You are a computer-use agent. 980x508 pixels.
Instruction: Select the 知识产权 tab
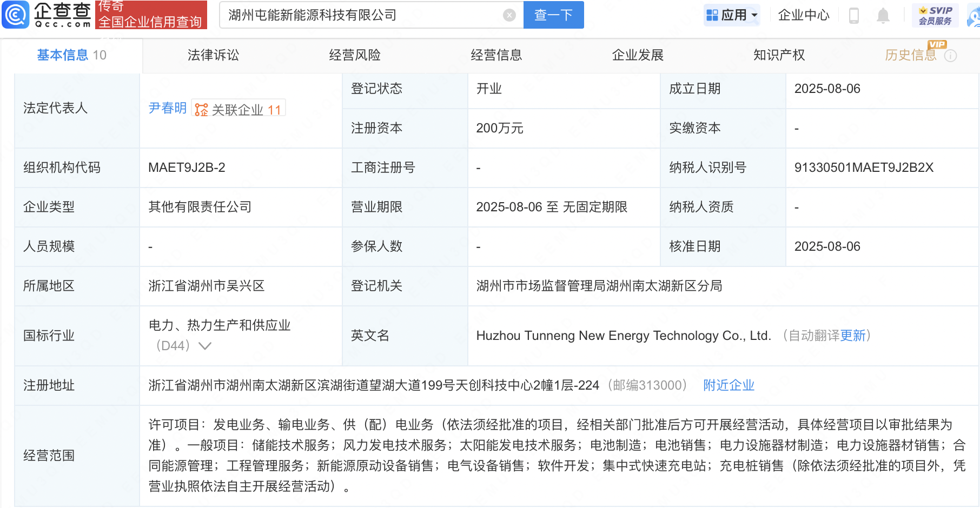coord(779,55)
